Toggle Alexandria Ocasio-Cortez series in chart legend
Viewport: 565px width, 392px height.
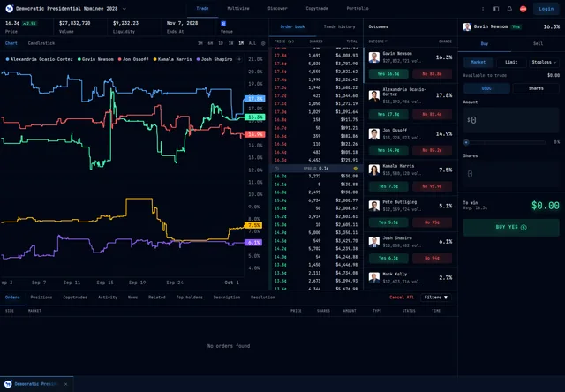39,59
